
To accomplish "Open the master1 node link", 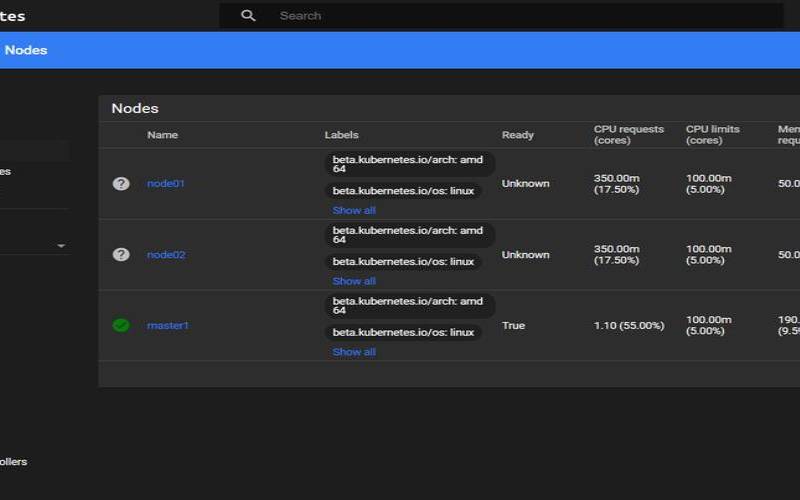I will click(x=168, y=326).
